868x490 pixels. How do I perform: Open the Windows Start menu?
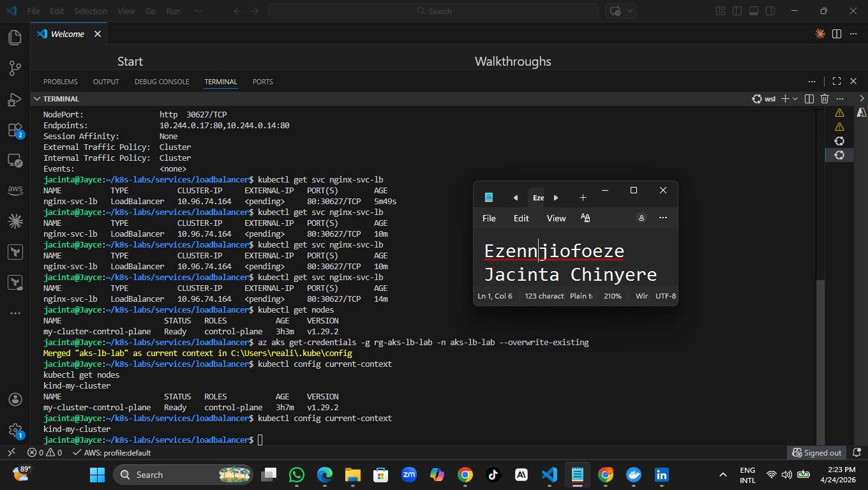coord(97,475)
